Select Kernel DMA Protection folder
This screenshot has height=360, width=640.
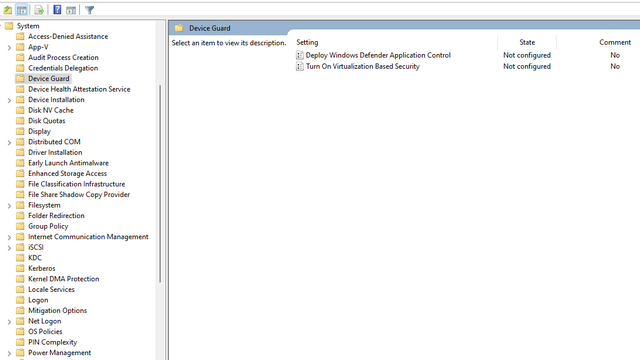pyautogui.click(x=63, y=279)
